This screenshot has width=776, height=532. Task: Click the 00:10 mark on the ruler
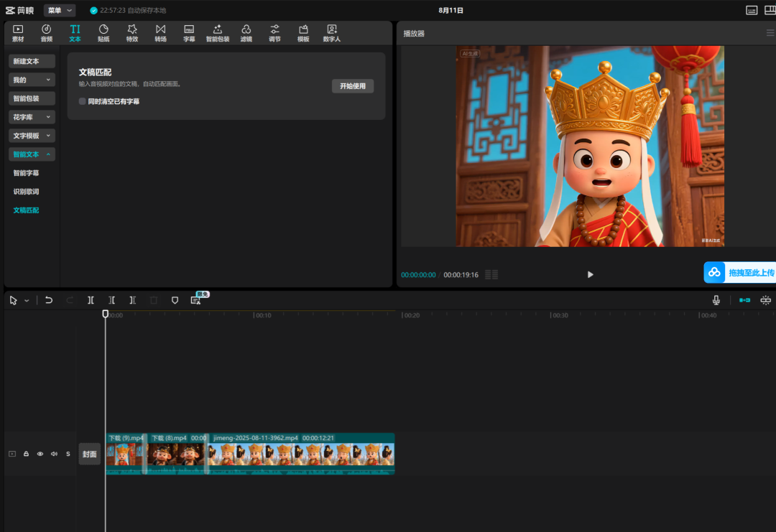coord(263,315)
